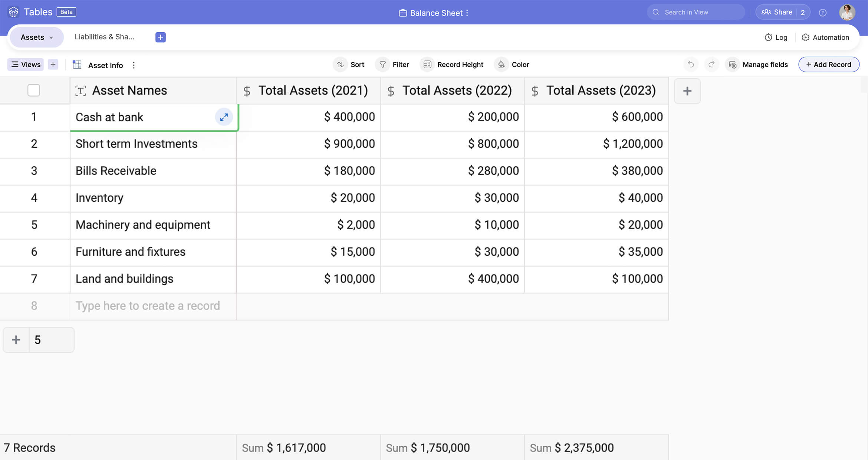Click the undo arrow icon
Screen dimensions: 868x460
coord(691,65)
